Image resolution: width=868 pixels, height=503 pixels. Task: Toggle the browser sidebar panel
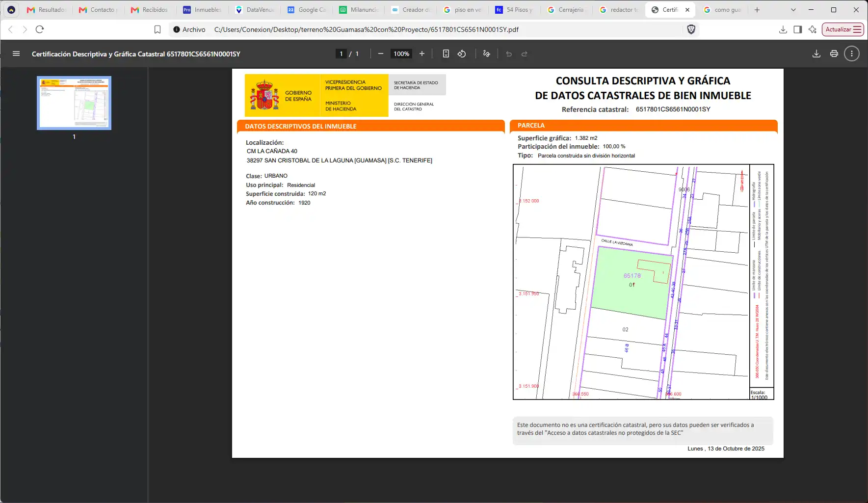(798, 29)
